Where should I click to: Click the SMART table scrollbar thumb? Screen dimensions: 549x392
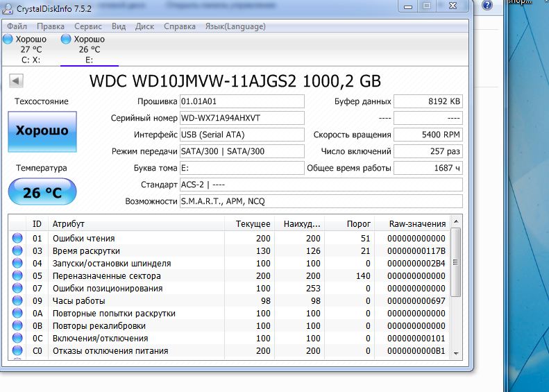pos(455,262)
